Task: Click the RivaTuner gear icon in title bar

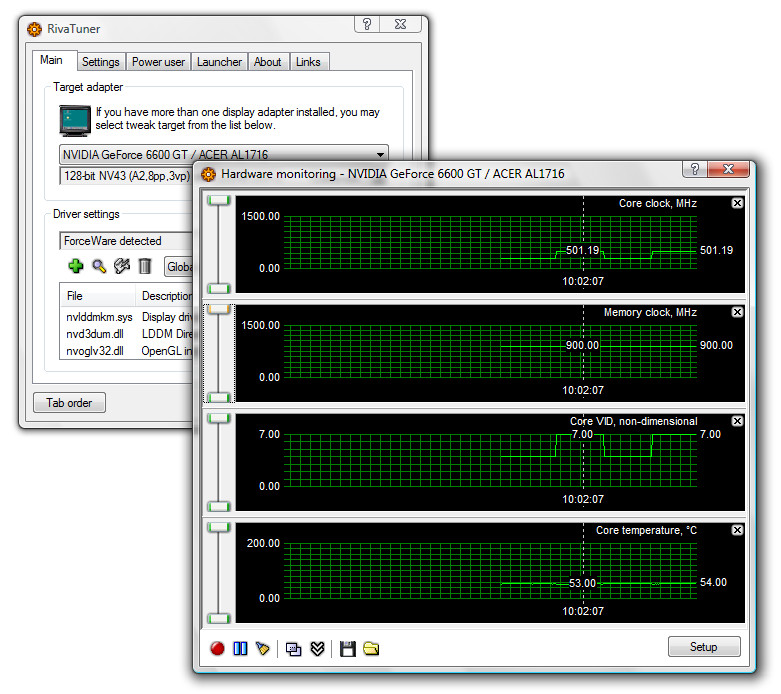Action: click(34, 29)
